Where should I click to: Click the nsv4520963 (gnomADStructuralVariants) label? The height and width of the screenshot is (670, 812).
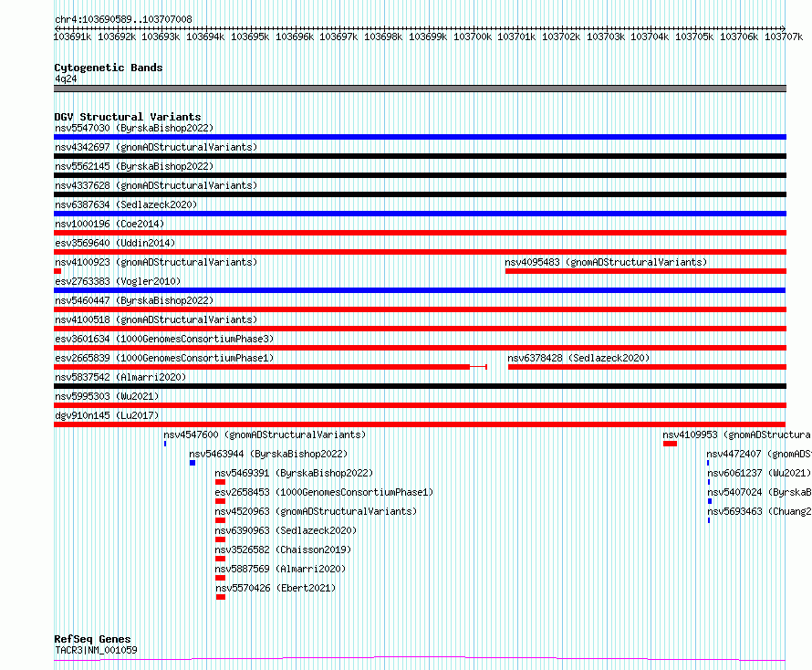coord(316,511)
